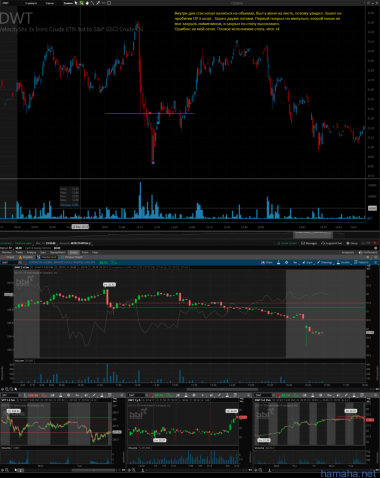Click the zoom icon below main chart
380x478 pixels.
coord(7,389)
